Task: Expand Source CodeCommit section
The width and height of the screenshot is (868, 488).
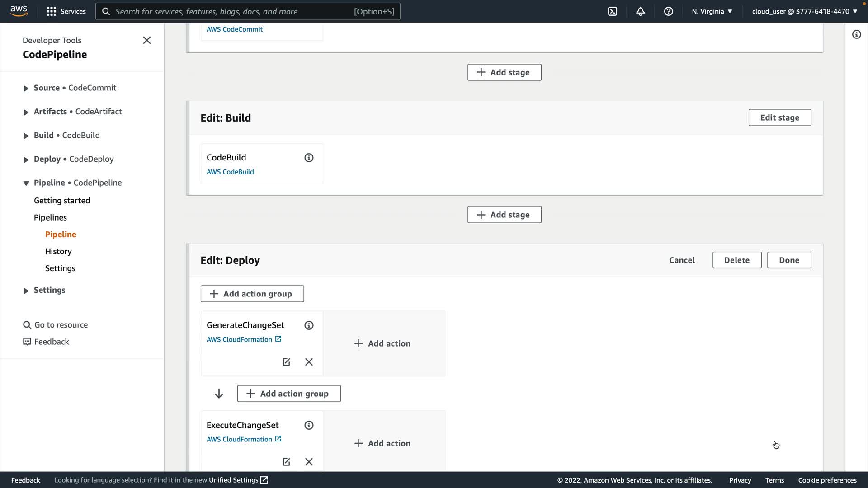Action: tap(26, 88)
